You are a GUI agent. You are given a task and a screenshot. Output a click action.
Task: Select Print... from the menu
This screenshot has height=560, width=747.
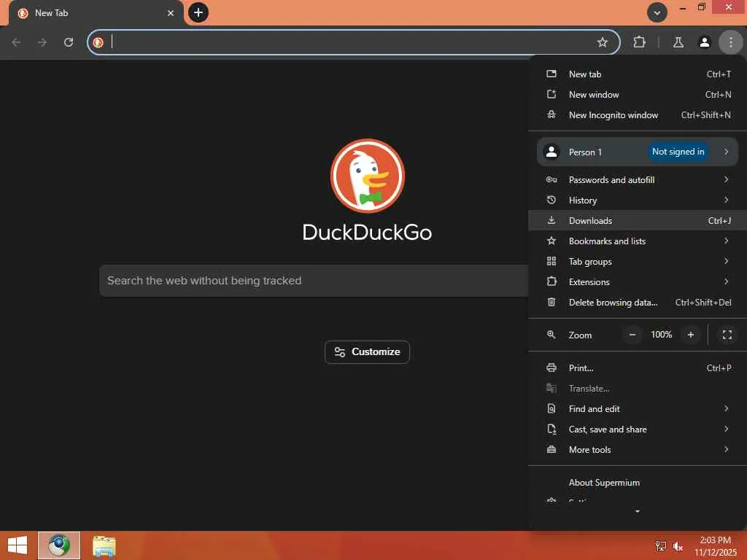click(x=638, y=368)
